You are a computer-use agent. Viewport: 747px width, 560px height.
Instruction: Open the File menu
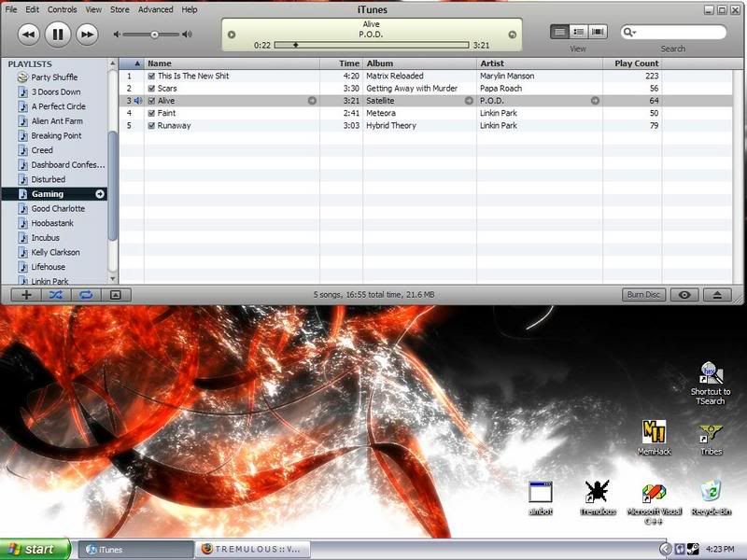11,9
